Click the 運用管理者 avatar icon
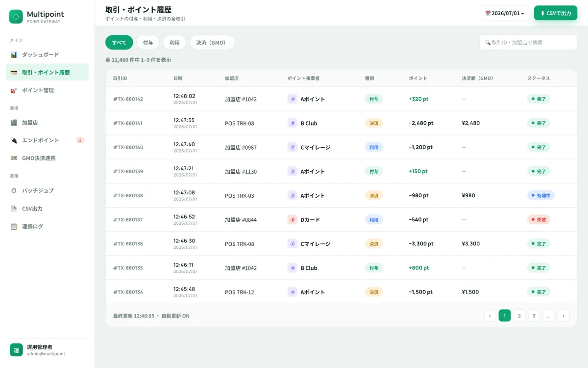Viewport: 588px width, 368px height. pyautogui.click(x=16, y=350)
